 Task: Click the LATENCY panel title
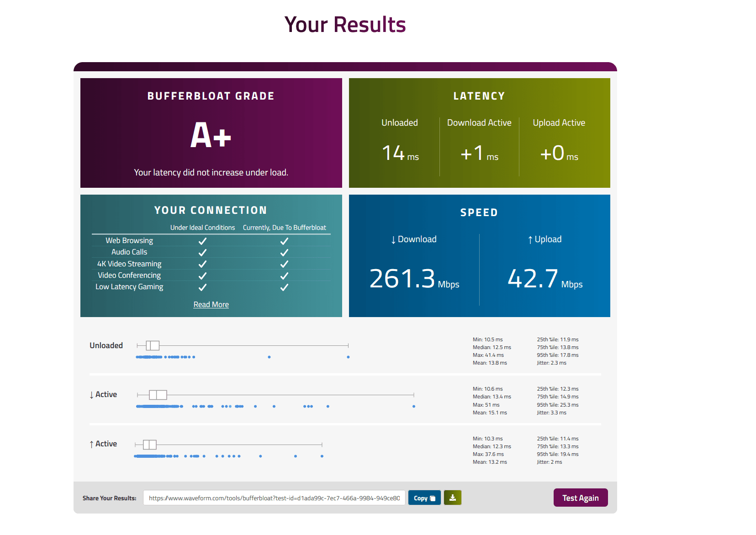click(479, 96)
